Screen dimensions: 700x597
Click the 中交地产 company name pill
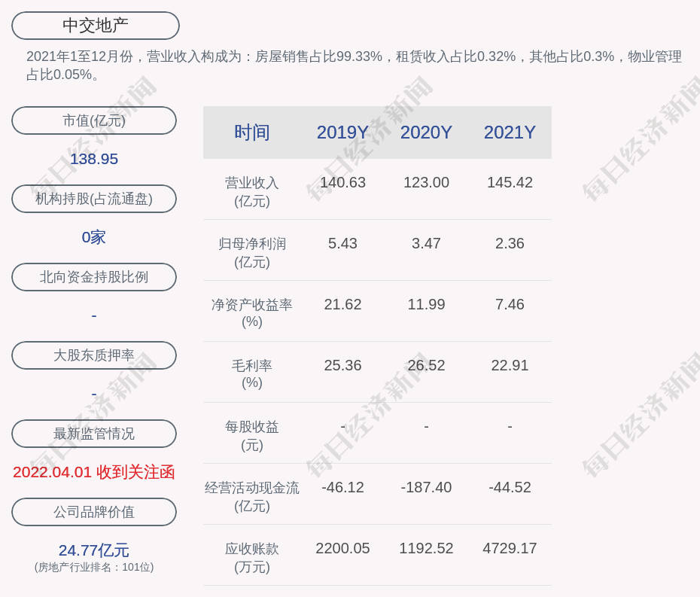coord(95,26)
